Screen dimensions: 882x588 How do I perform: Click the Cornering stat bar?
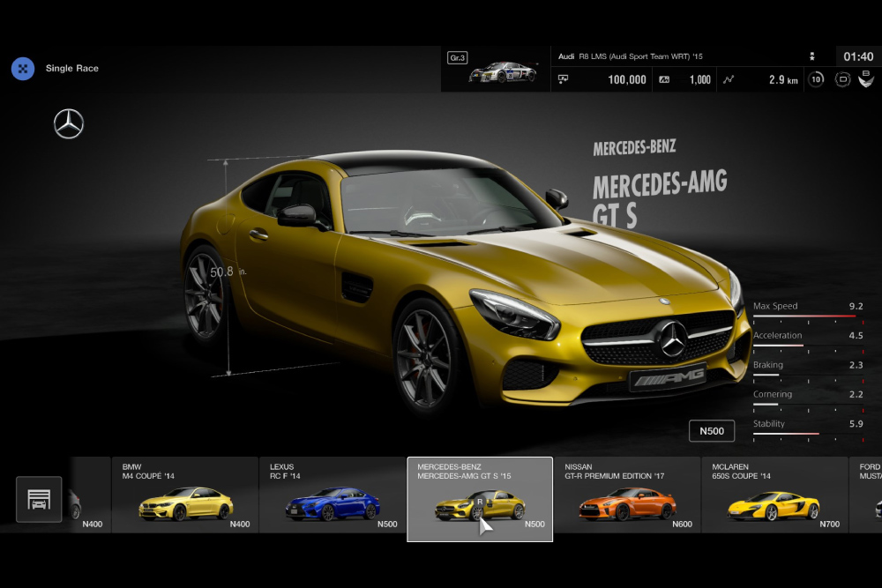(x=808, y=404)
